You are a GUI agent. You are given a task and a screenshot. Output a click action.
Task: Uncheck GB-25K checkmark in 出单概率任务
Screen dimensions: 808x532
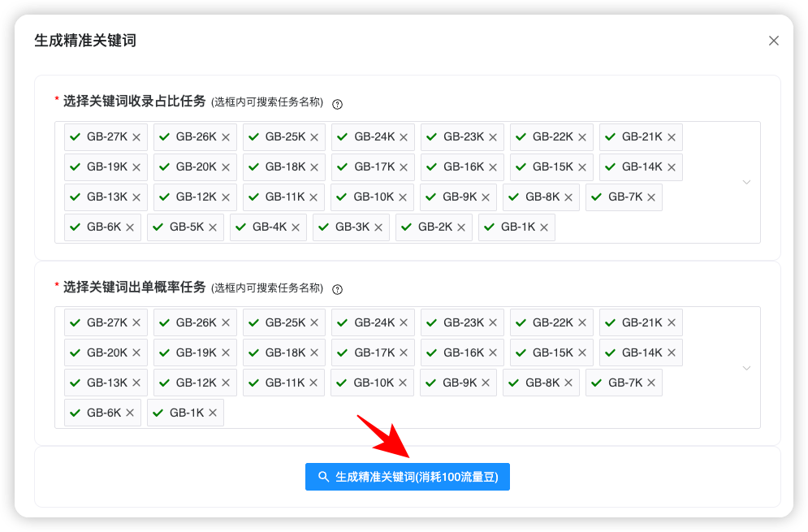(x=253, y=322)
